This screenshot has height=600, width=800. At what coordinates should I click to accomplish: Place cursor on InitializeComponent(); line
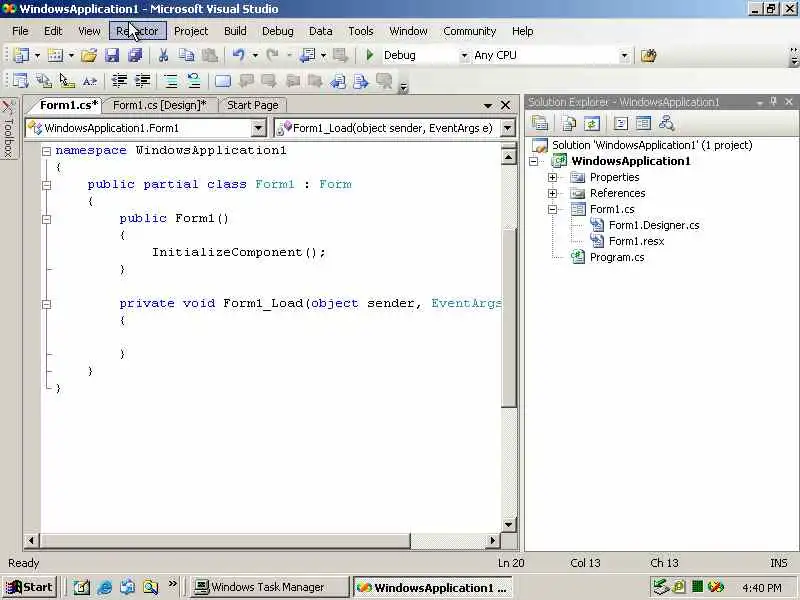[x=238, y=252]
